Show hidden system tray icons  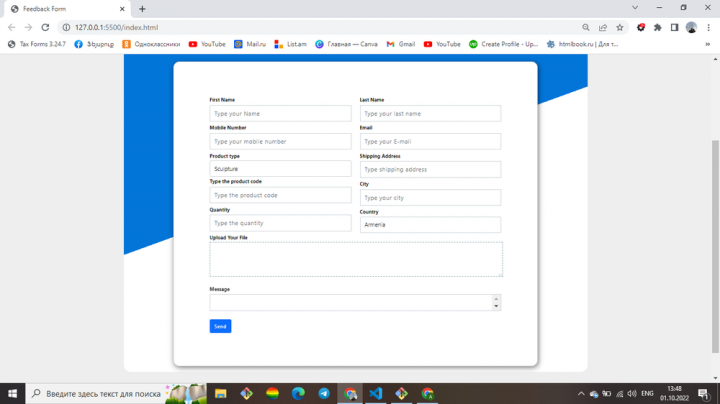tap(581, 393)
